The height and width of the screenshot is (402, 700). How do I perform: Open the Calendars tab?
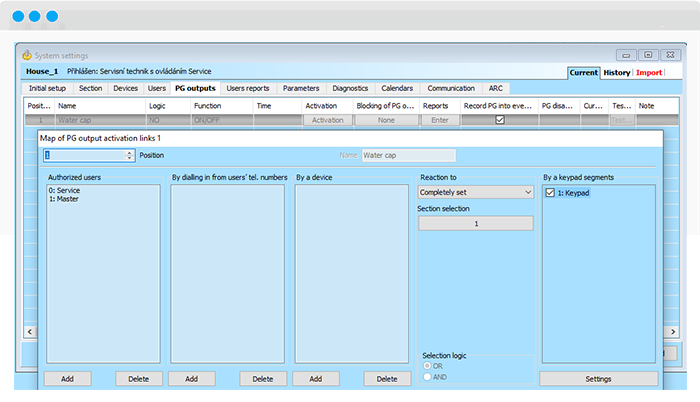397,88
